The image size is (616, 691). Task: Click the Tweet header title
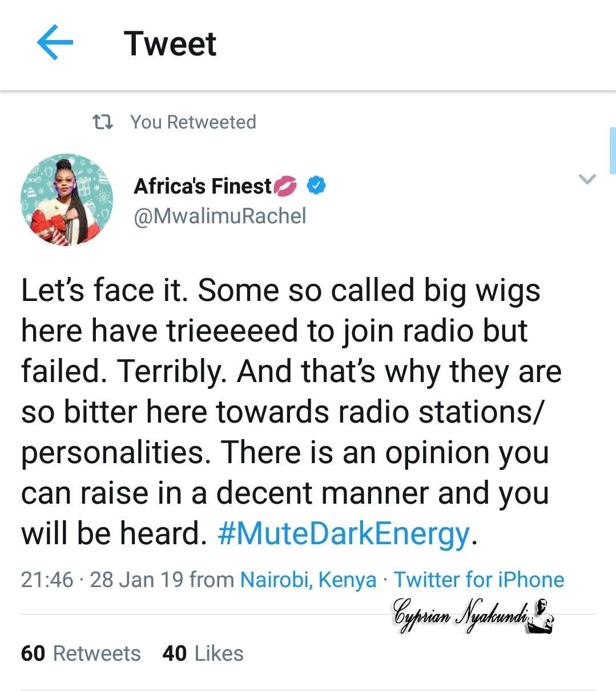(x=170, y=44)
